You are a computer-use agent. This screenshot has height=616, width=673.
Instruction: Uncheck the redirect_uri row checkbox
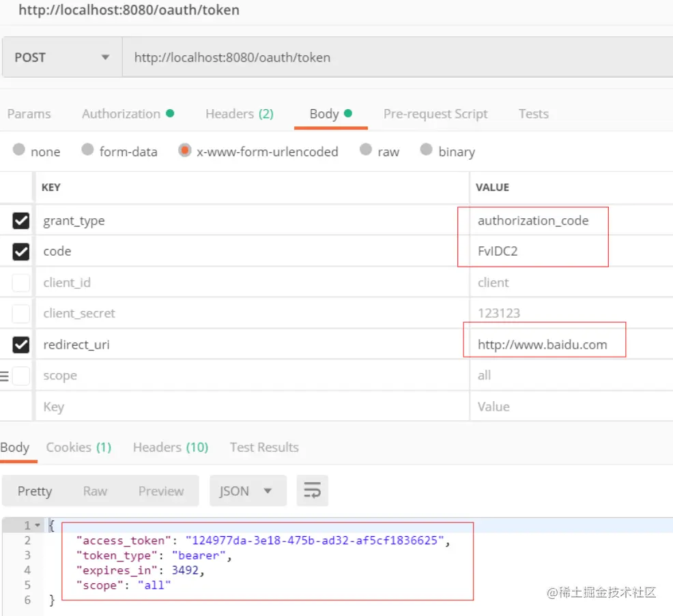coord(20,344)
